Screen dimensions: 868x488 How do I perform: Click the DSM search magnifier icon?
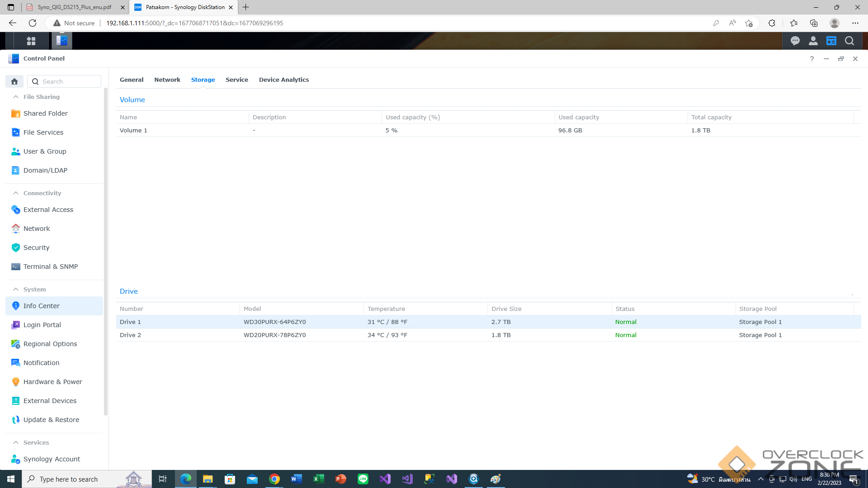pos(849,41)
